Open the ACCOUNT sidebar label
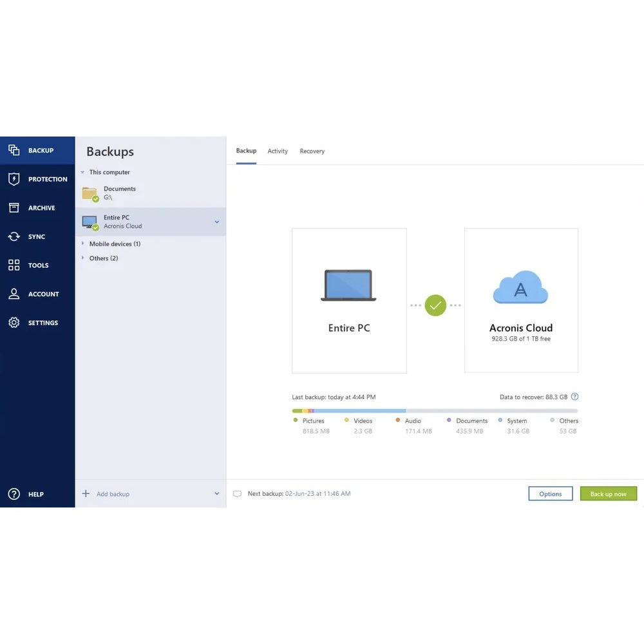Viewport: 644px width, 644px height. click(x=44, y=294)
